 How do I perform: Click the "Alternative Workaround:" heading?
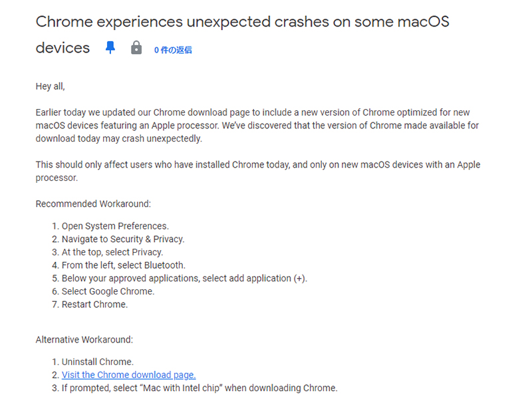coord(84,340)
